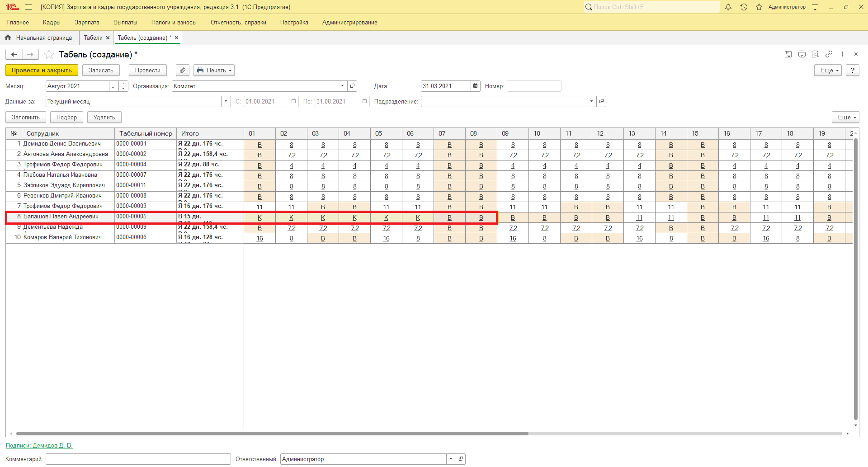Open month selection with the ellipsis button
Viewport: 868px width, 467px height.
click(x=114, y=86)
